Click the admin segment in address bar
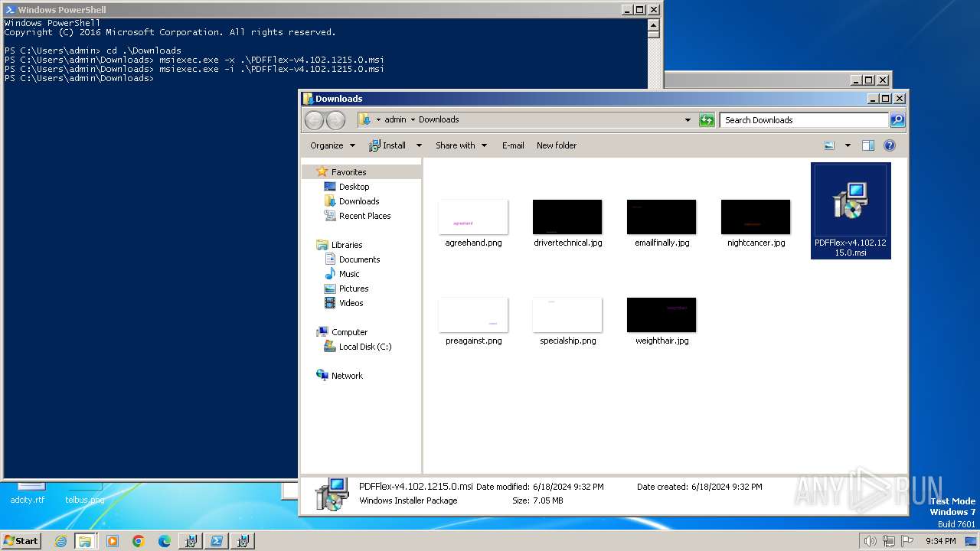Screen dimensions: 980x551 tap(395, 119)
